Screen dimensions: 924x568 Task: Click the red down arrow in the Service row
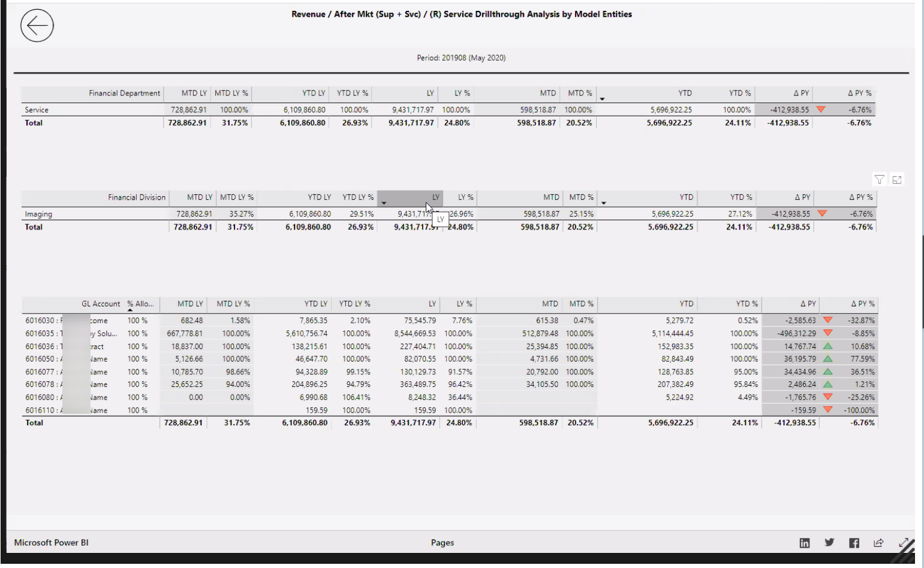pos(821,110)
